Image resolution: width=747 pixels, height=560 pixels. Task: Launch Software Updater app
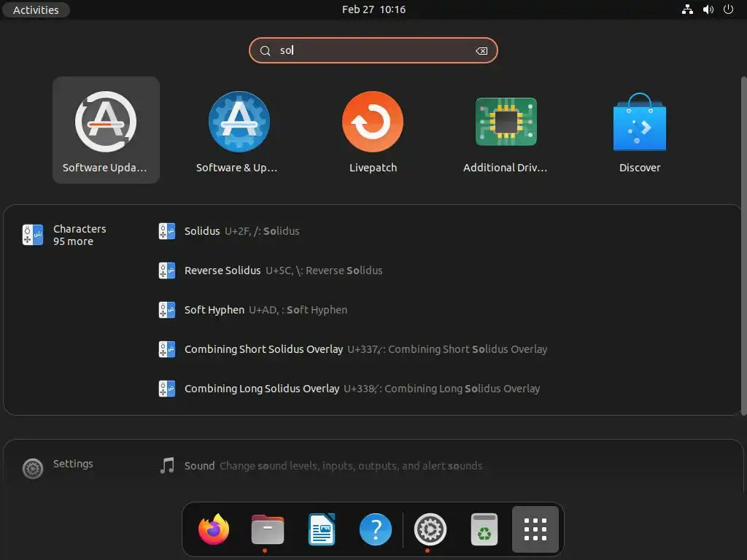pyautogui.click(x=106, y=130)
